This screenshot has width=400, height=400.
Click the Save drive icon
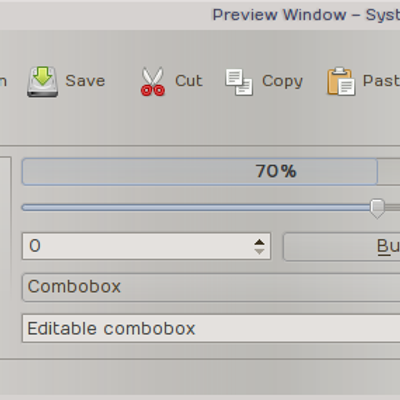(x=42, y=82)
